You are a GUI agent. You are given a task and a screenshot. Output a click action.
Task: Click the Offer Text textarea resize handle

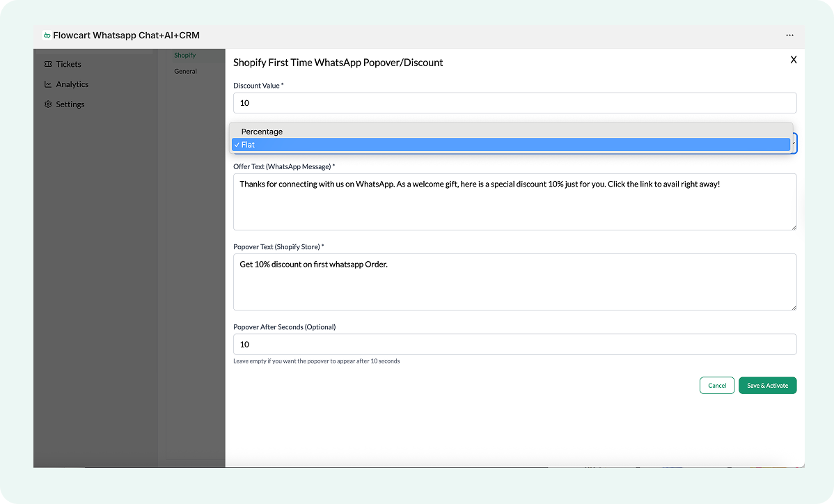pyautogui.click(x=794, y=227)
